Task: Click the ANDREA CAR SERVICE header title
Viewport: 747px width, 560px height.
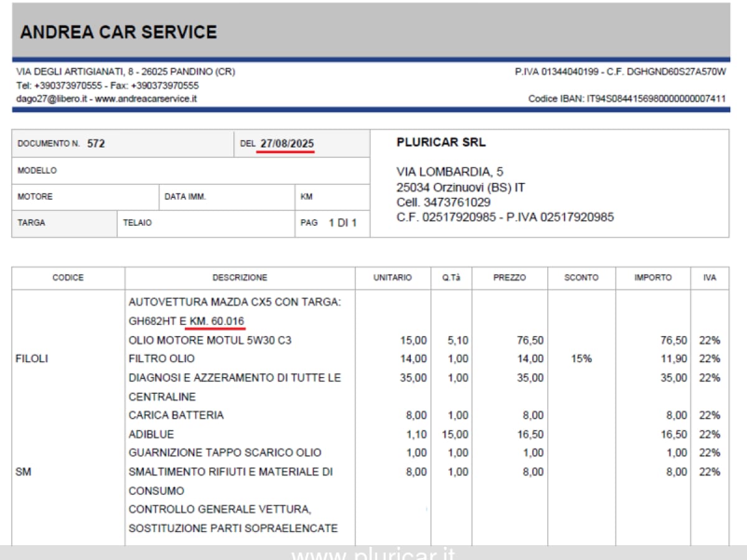Action: pos(118,32)
